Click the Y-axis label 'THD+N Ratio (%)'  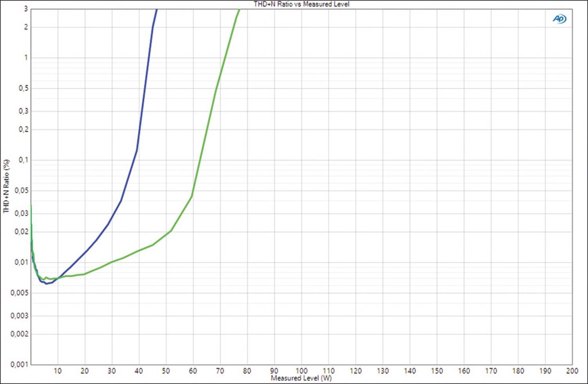[6, 186]
